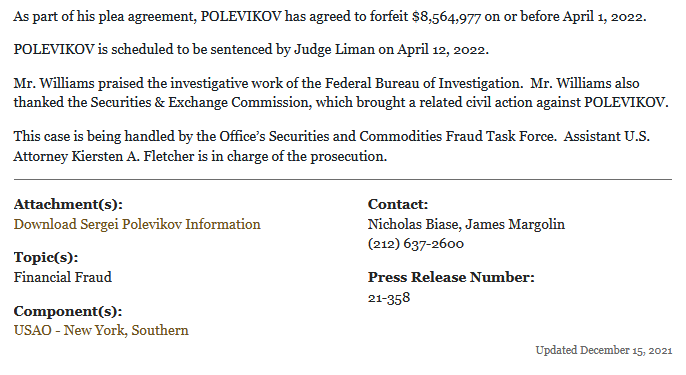Click the Federal Bureau of Investigation text

421,83
